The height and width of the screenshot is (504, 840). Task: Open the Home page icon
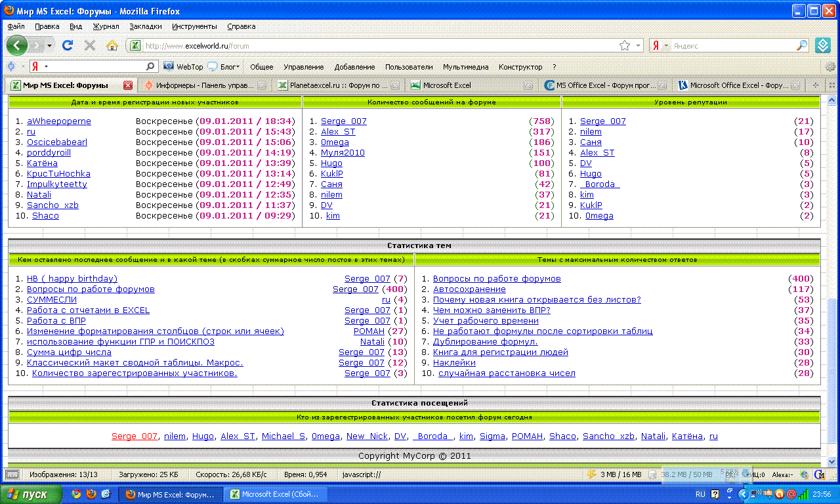click(112, 45)
